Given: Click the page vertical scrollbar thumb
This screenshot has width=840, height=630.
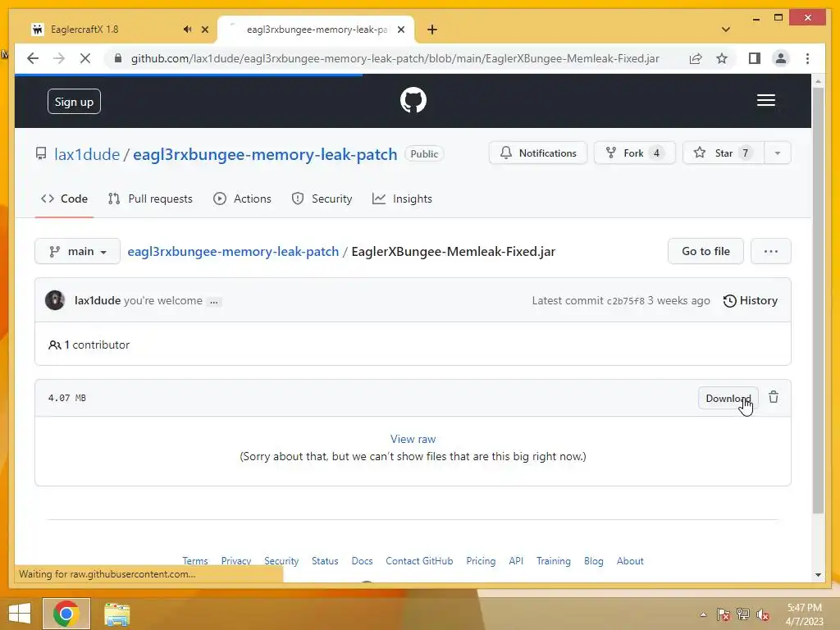Looking at the screenshot, I should 818,300.
